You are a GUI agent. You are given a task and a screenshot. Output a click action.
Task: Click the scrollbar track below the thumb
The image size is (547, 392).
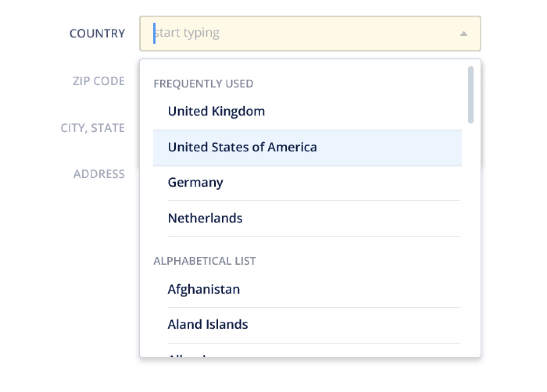coord(471,217)
